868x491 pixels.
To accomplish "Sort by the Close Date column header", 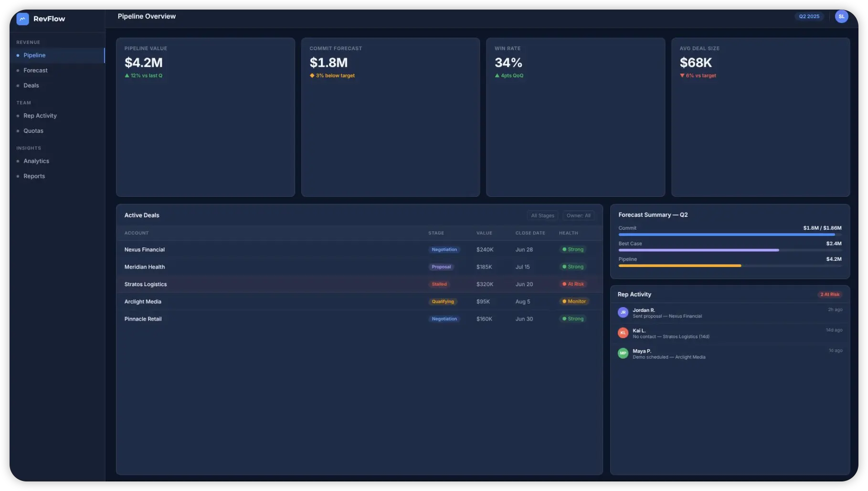I will [530, 233].
